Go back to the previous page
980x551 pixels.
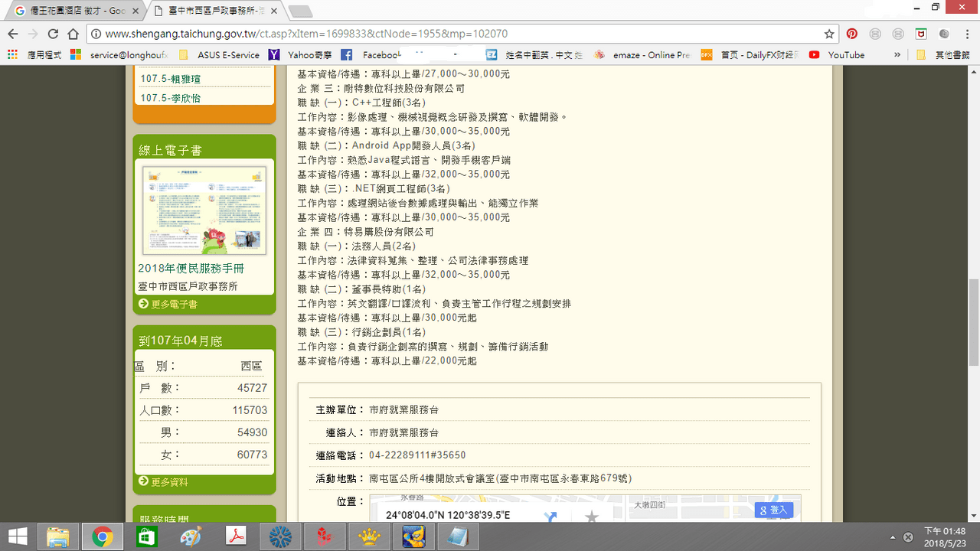point(13,34)
